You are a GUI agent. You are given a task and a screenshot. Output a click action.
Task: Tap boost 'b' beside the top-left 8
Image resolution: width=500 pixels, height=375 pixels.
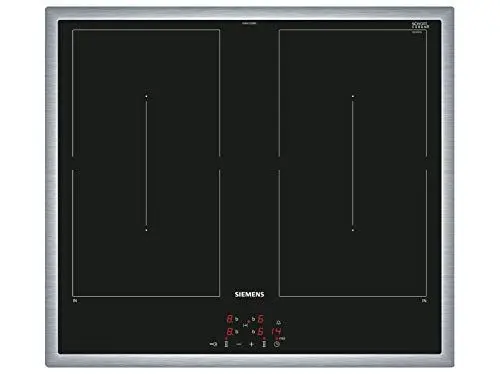(237, 319)
